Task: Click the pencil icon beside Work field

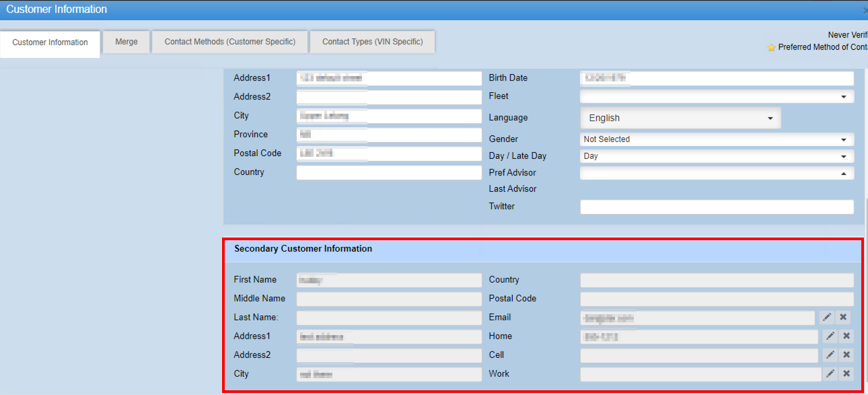Action: (x=830, y=374)
